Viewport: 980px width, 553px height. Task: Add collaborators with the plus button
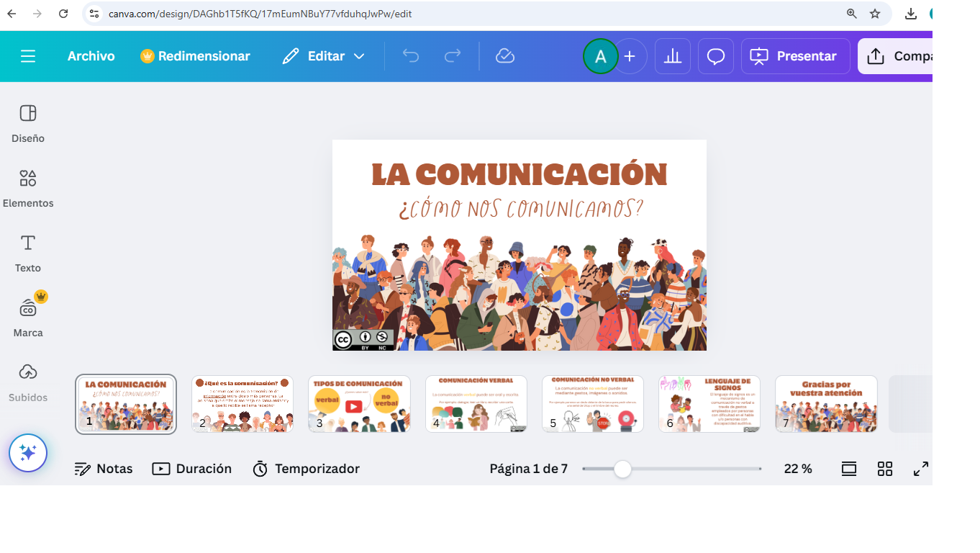click(x=630, y=56)
